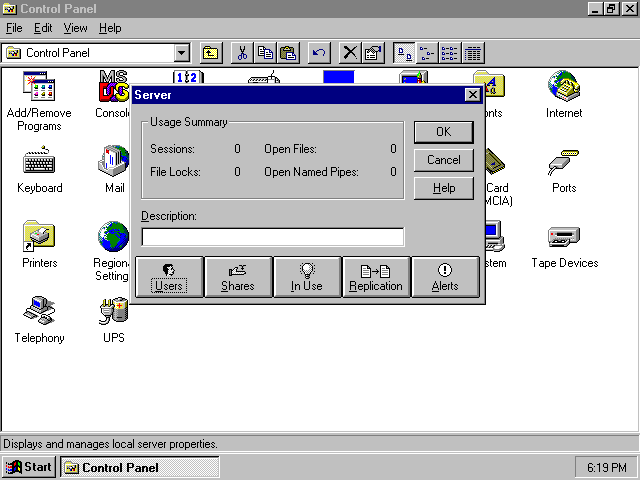Click the Paste toolbar icon
The width and height of the screenshot is (640, 480).
pyautogui.click(x=288, y=53)
